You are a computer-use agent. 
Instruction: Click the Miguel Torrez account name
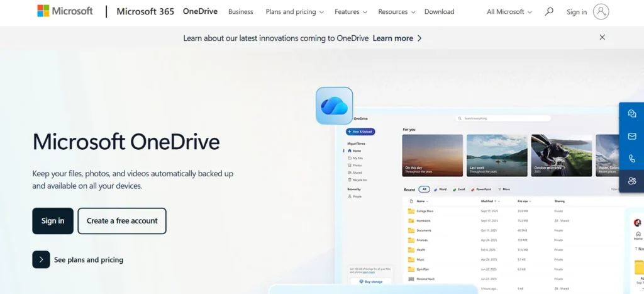coord(356,144)
